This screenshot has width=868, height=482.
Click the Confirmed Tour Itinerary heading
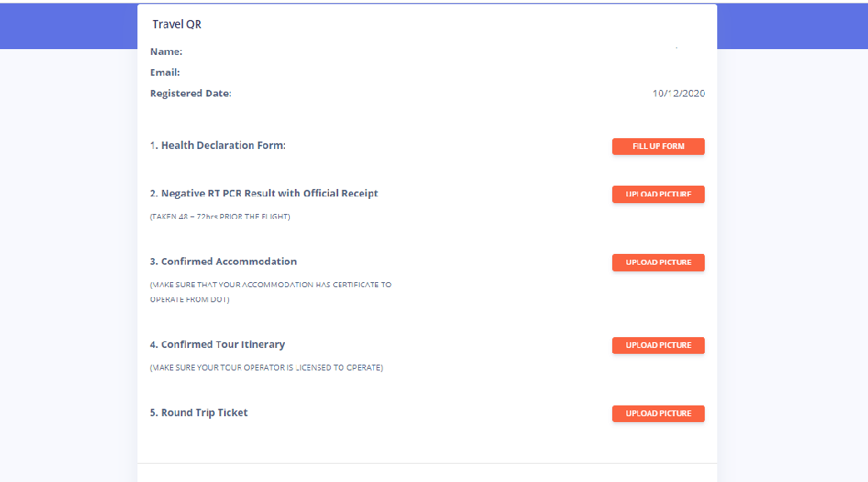click(x=217, y=345)
